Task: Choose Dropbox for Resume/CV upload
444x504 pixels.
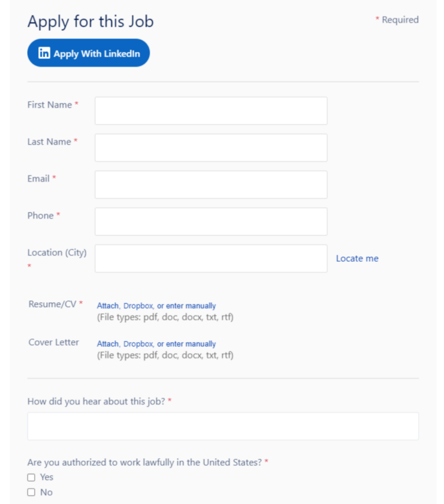Action: click(138, 306)
